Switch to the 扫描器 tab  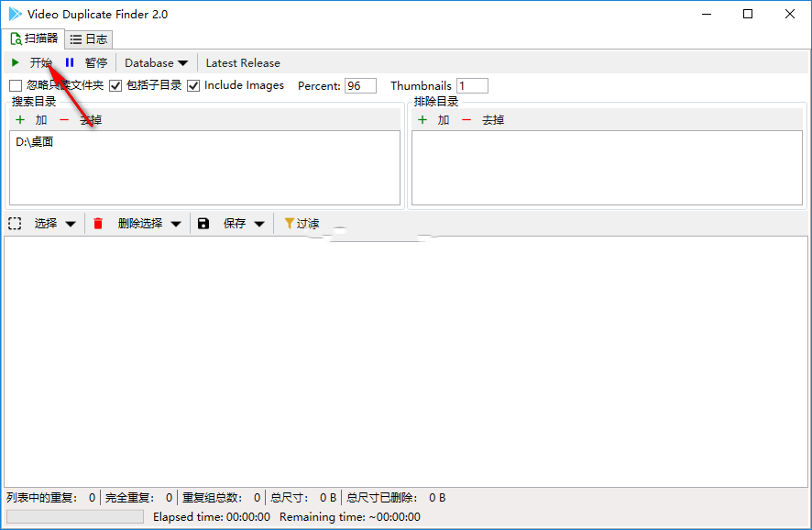pos(34,39)
